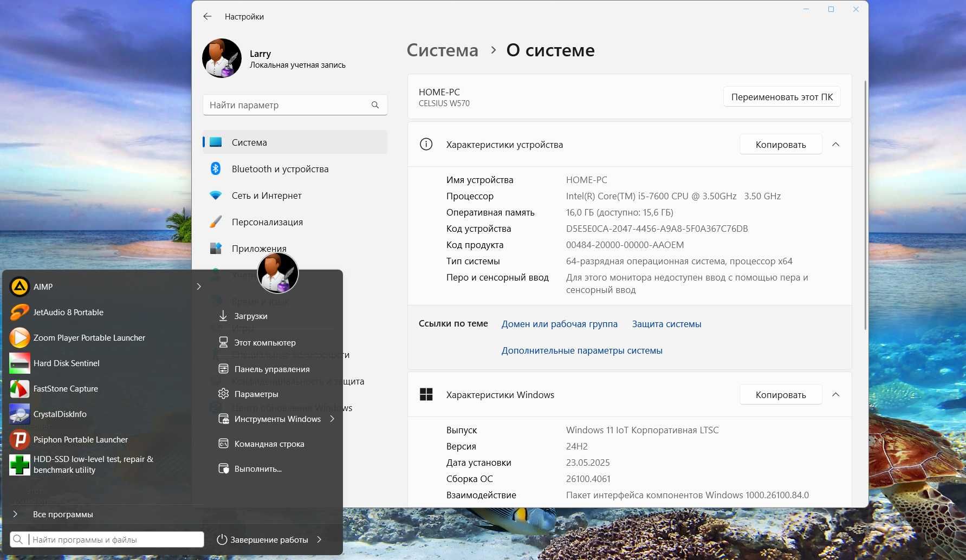This screenshot has height=560, width=966.
Task: Open Дополнительные параметры системы link
Action: point(582,350)
